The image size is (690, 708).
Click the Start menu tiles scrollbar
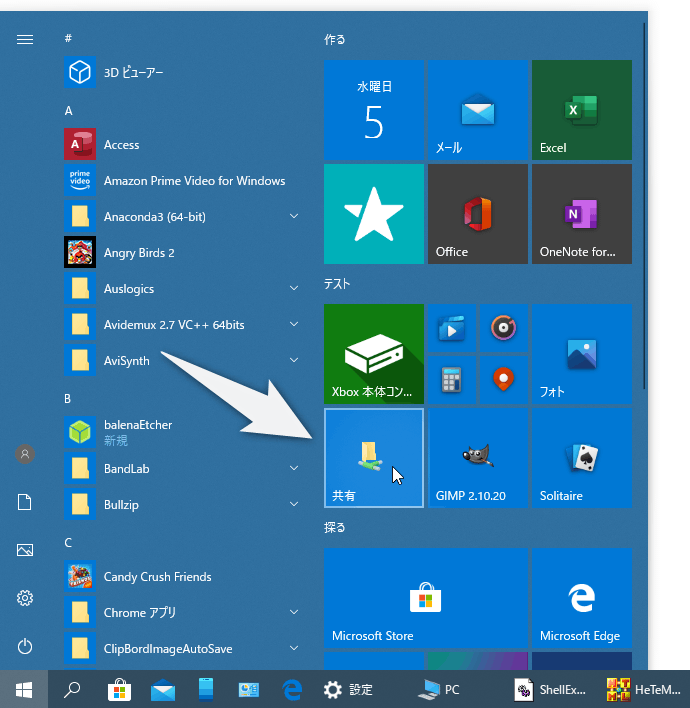(644, 205)
